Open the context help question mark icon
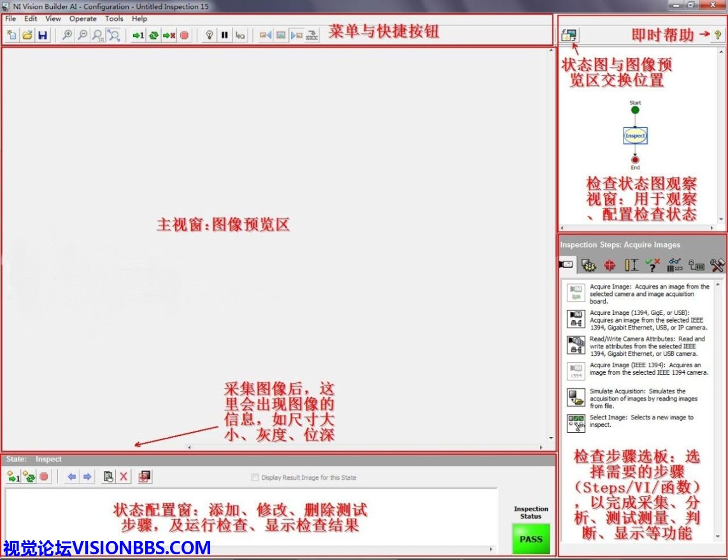728x560 pixels. click(x=718, y=36)
